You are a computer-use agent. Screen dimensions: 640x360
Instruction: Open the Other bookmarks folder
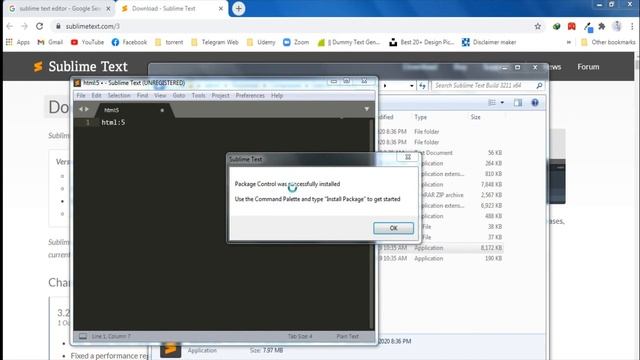(x=608, y=42)
